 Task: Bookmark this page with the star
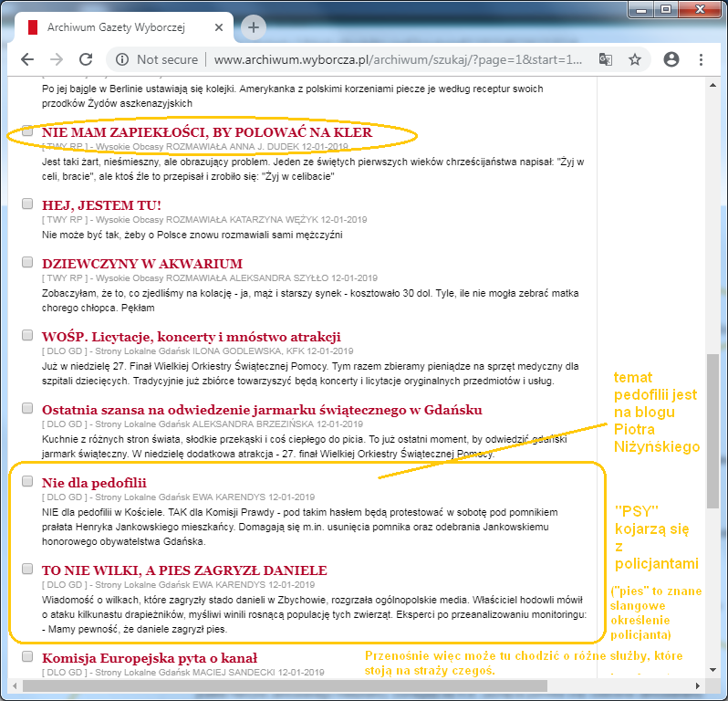[635, 59]
